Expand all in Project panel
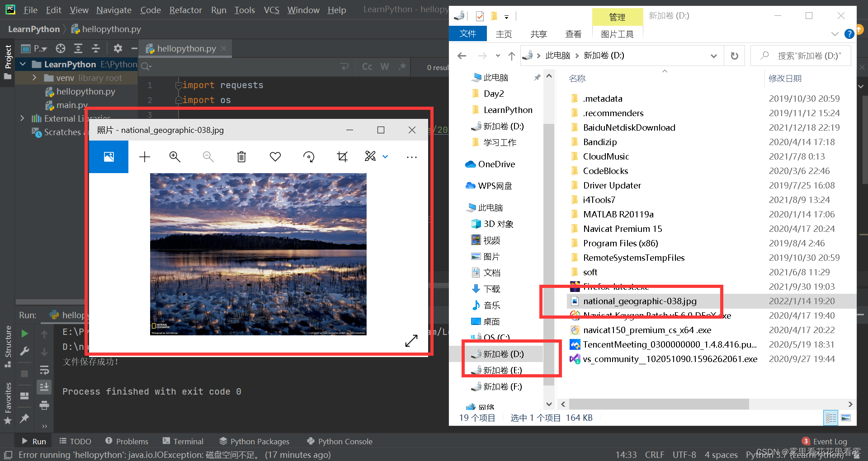 coord(78,48)
